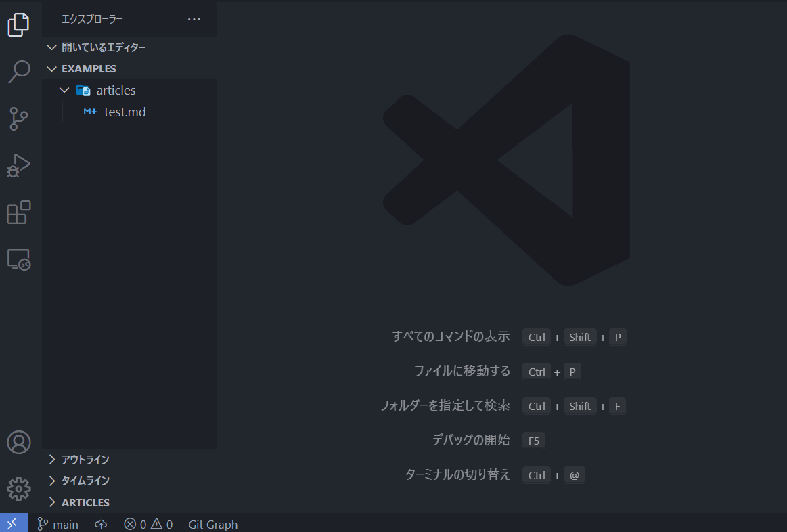Open Git Graph from the status bar
The image size is (787, 532).
click(x=212, y=524)
